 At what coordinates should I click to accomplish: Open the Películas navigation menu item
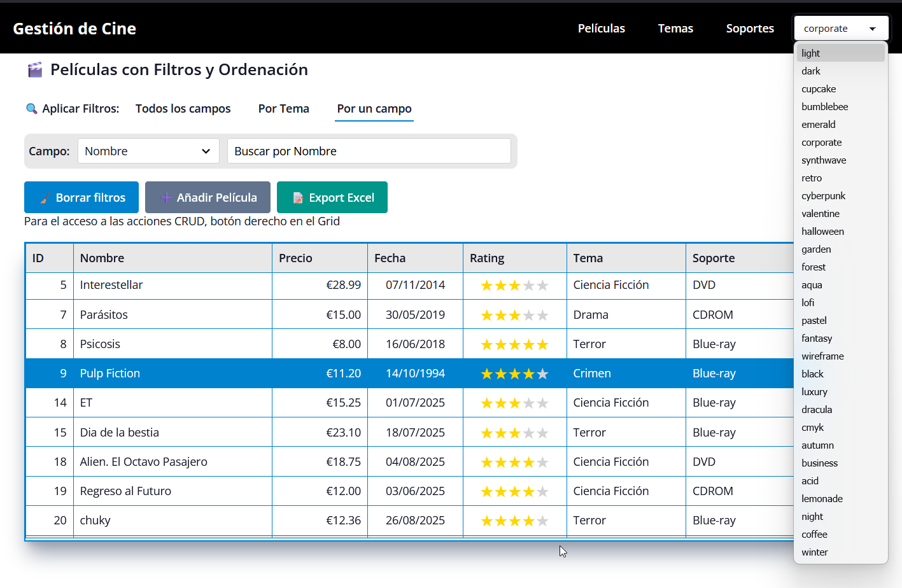(x=601, y=29)
